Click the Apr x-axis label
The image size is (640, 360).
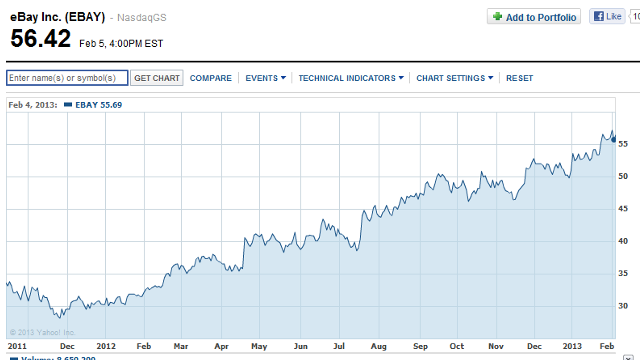point(222,346)
